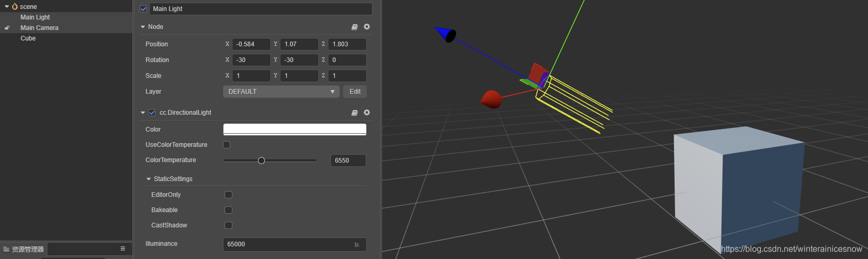The image size is (868, 259).
Task: Click the Main Light name field
Action: click(261, 9)
